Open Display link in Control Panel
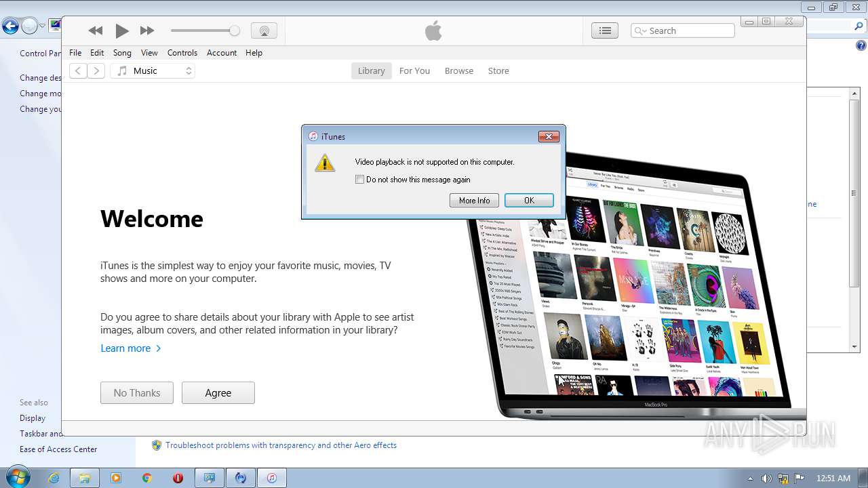The image size is (868, 488). tap(33, 418)
